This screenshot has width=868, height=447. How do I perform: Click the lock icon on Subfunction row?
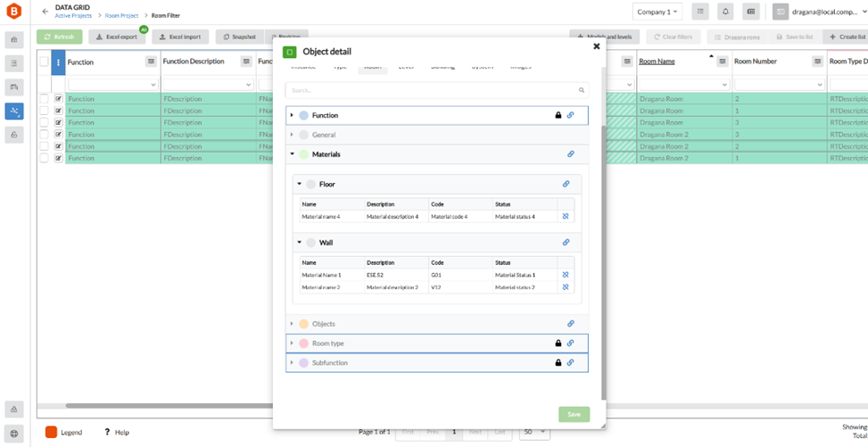click(x=558, y=363)
